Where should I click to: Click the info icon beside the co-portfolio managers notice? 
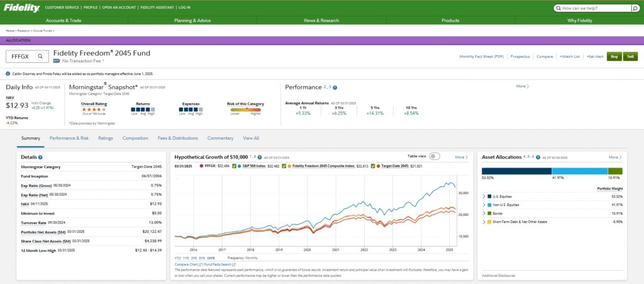[8, 74]
